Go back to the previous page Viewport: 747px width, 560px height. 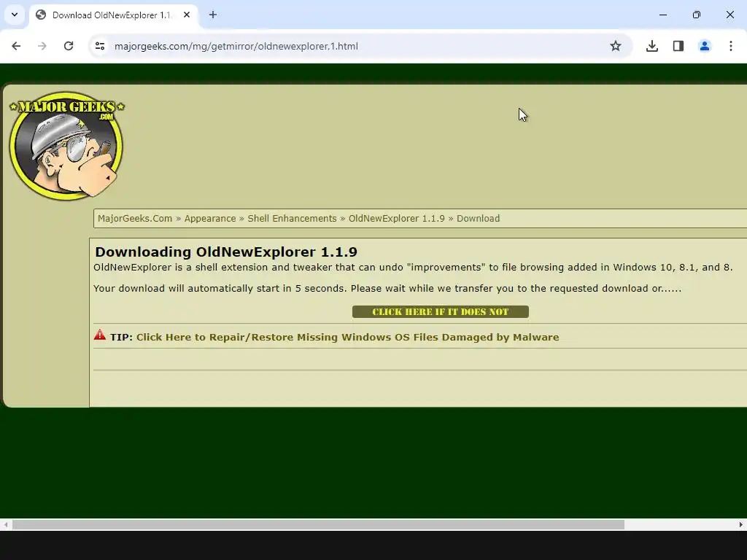click(16, 46)
